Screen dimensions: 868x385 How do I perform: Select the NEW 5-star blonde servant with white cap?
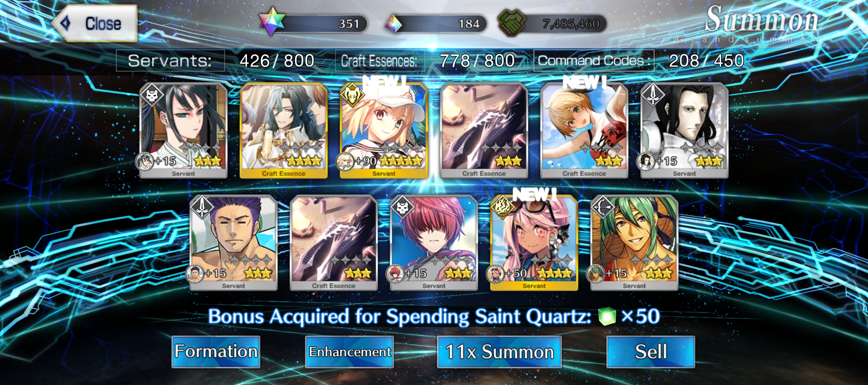click(x=384, y=130)
